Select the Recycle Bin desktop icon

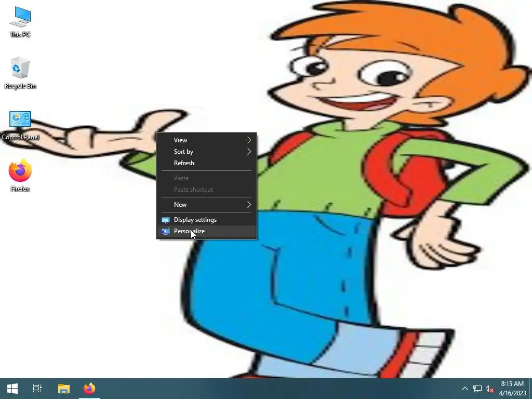point(20,73)
